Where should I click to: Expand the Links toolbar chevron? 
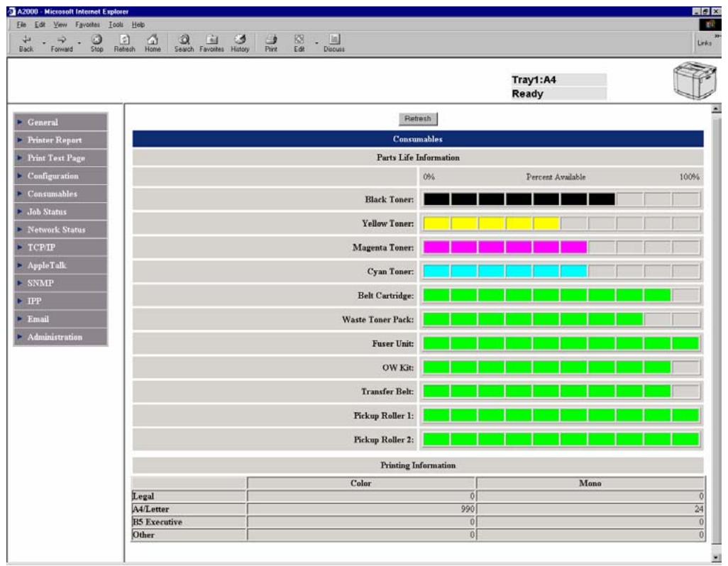[718, 36]
